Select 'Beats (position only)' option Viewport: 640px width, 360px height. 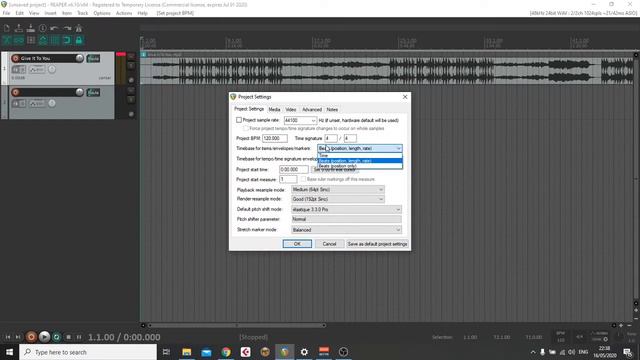(360, 166)
